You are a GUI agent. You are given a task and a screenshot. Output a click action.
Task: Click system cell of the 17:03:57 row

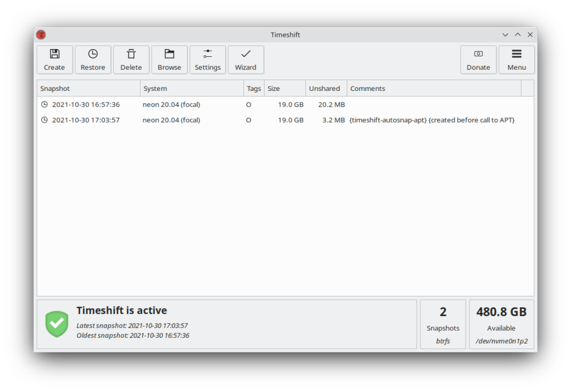pos(172,120)
